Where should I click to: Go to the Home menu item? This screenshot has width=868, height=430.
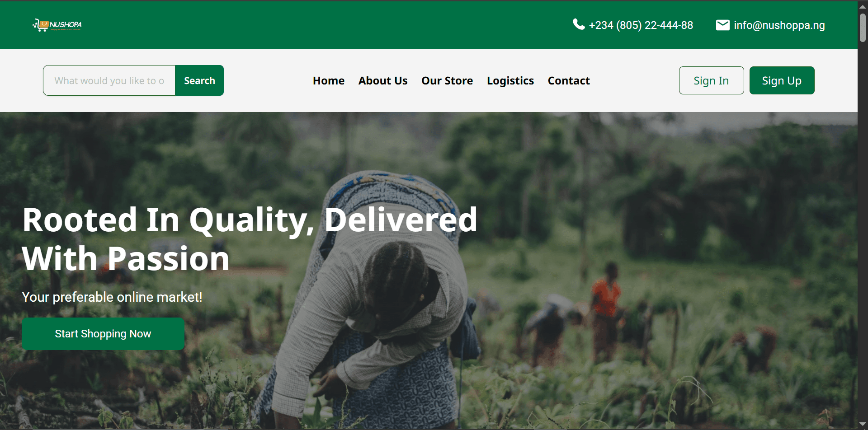tap(329, 81)
